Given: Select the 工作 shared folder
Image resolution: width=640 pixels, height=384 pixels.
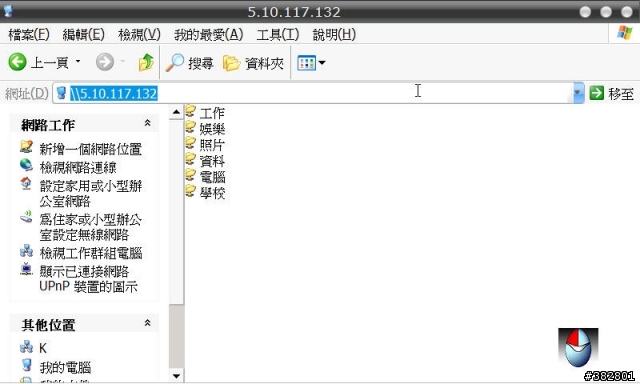Looking at the screenshot, I should [x=205, y=113].
